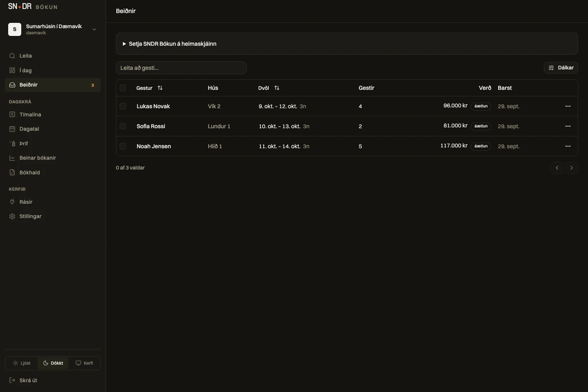Sort by Dvöl column arrows icon
588x392 pixels.
[277, 88]
